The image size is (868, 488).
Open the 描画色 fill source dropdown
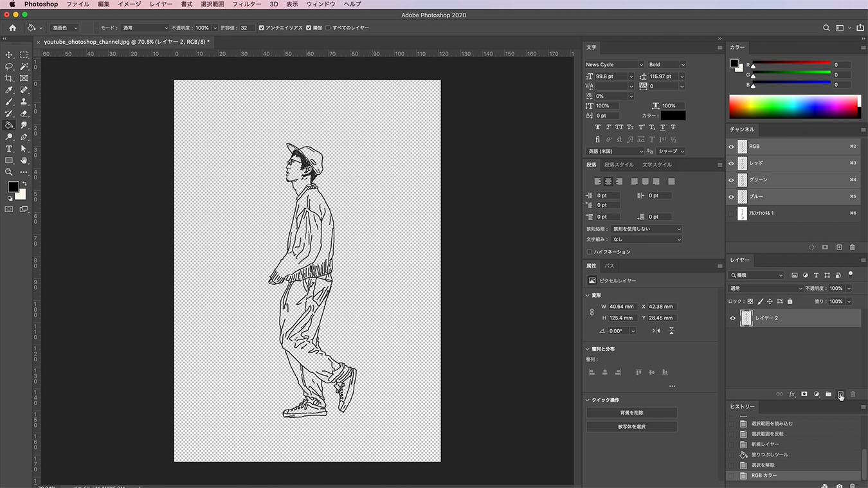pyautogui.click(x=65, y=28)
